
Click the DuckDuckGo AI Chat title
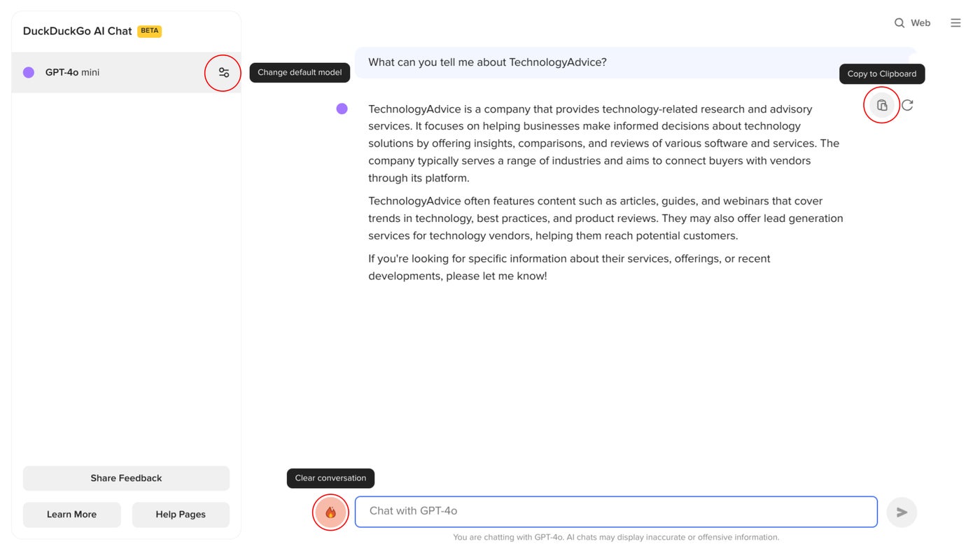pos(77,31)
